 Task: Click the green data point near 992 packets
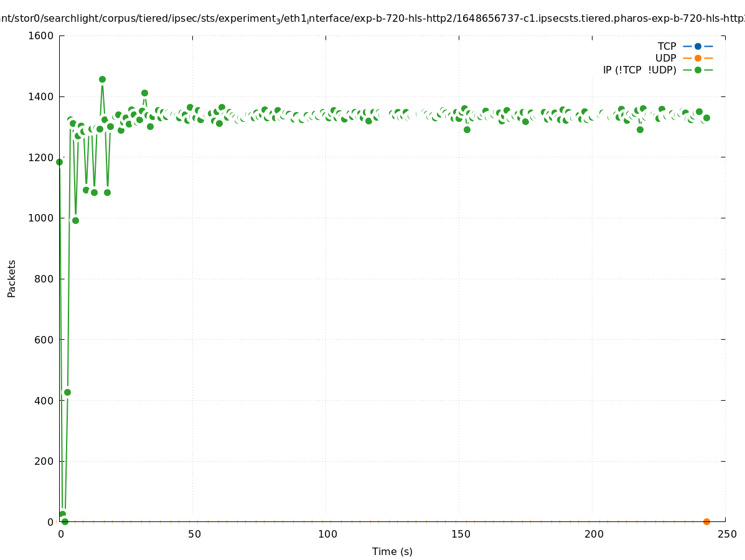[x=75, y=220]
